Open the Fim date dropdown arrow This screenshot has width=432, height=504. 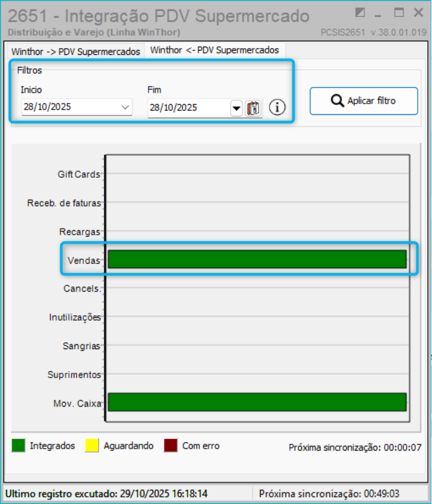236,108
